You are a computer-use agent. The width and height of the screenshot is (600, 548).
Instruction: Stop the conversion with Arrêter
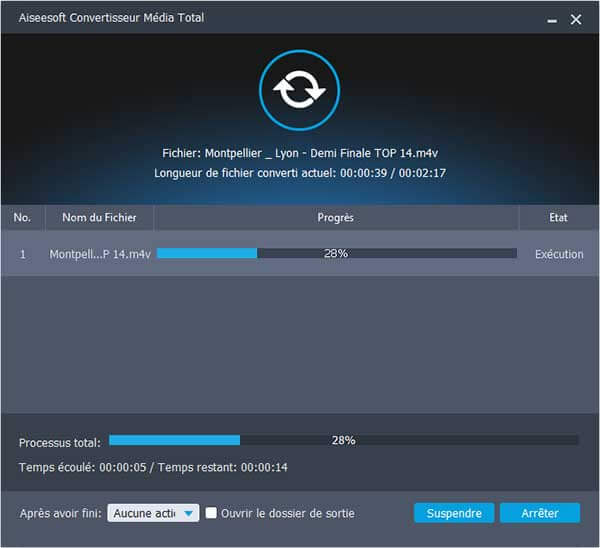[540, 513]
